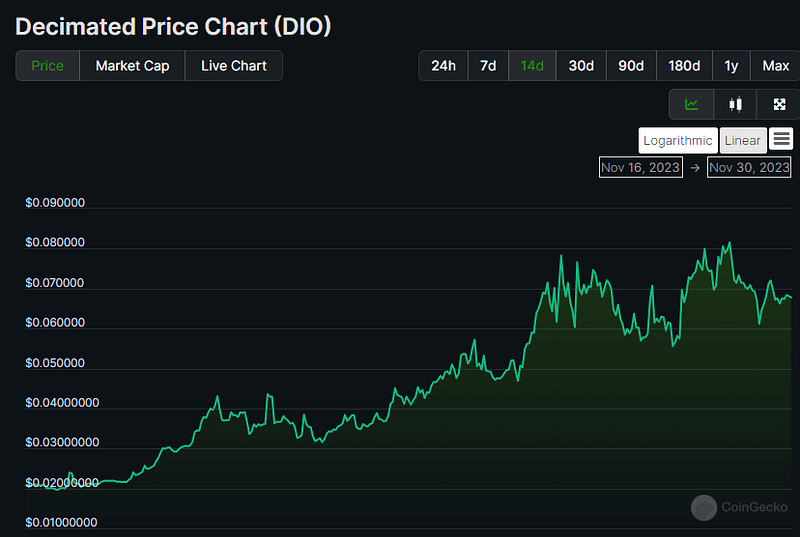Screen dimensions: 800x537
Task: Select the 180d time range
Action: coord(684,66)
